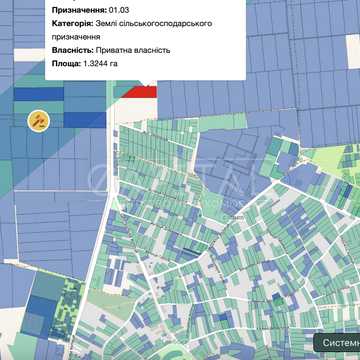
Task: Click the yellow archaeology marker icon
Action: [39, 120]
